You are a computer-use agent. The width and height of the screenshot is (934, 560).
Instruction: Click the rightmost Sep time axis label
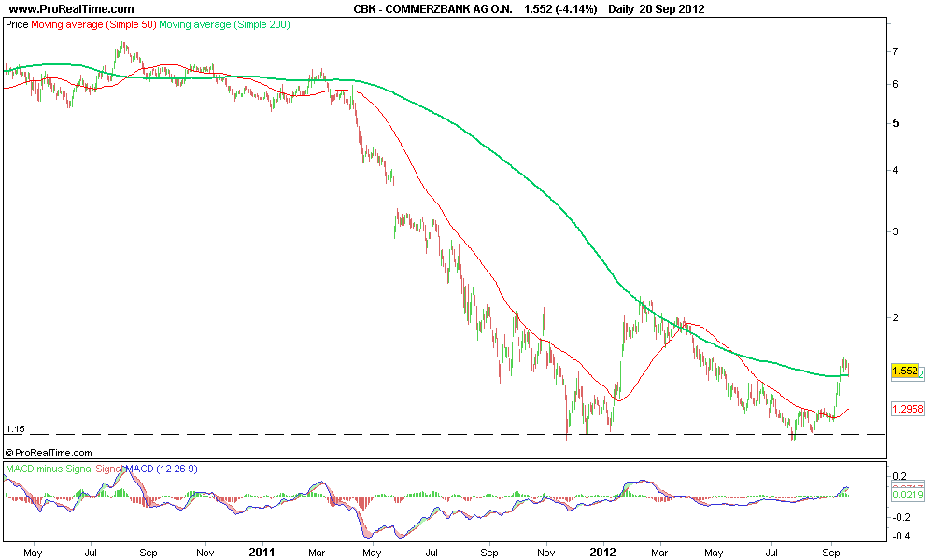831,553
